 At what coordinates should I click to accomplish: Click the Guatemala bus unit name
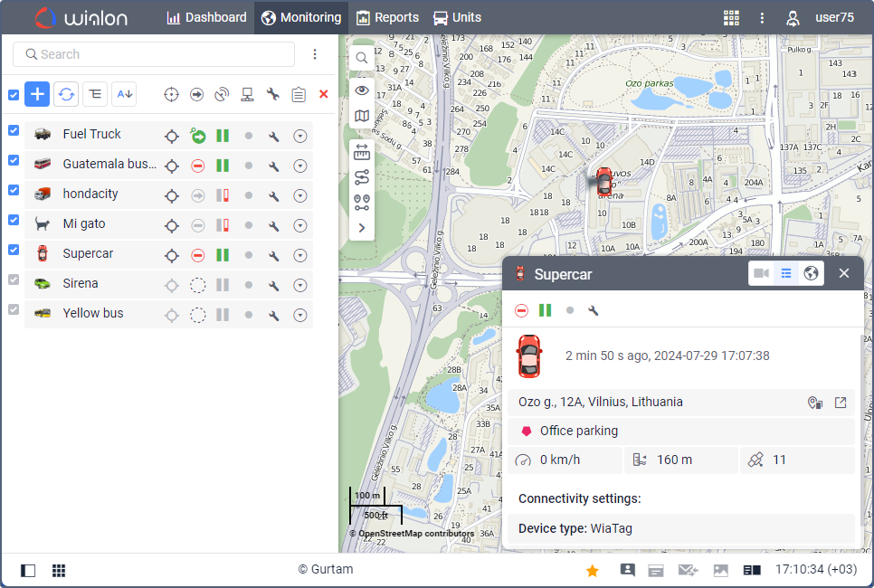pyautogui.click(x=109, y=165)
